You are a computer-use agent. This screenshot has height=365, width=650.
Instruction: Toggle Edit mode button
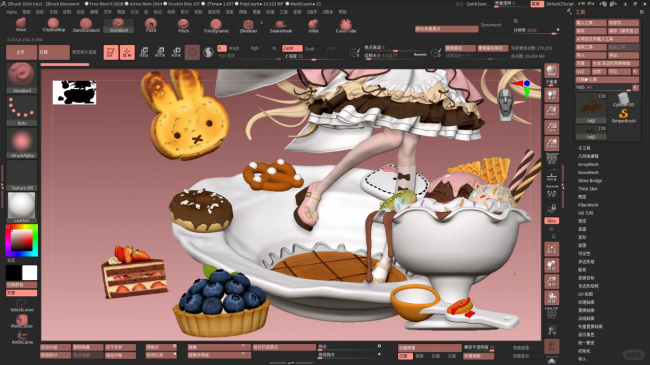(111, 52)
